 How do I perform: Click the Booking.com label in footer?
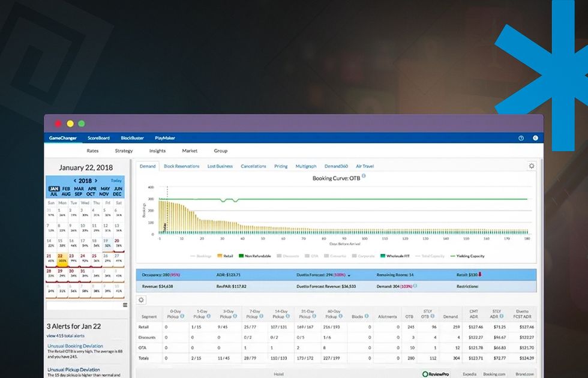pos(494,374)
